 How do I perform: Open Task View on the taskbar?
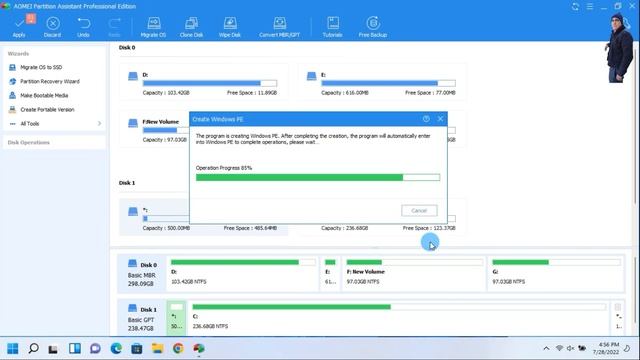point(53,349)
